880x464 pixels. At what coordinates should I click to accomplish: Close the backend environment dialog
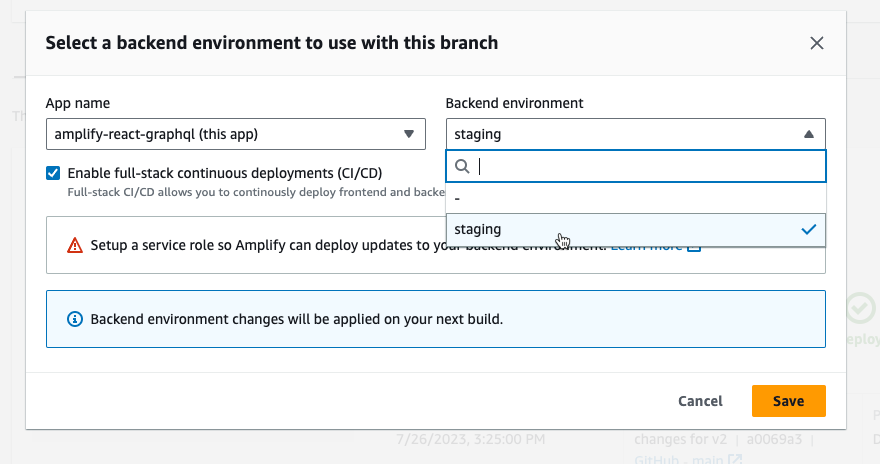[817, 43]
